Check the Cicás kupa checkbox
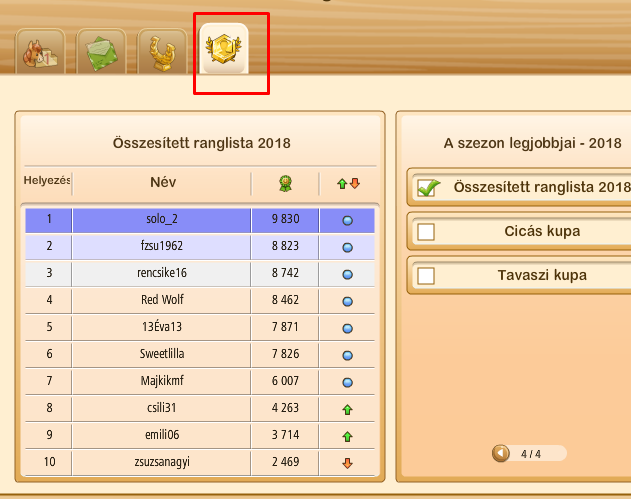631x499 pixels. [x=426, y=232]
